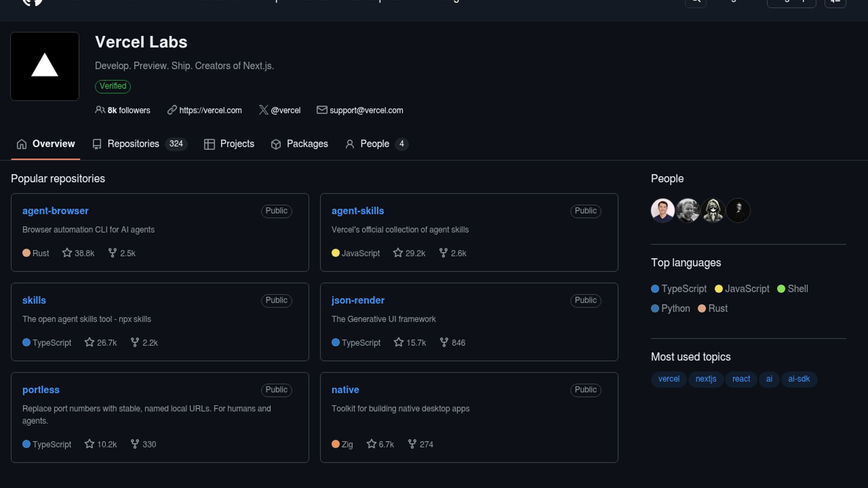Open the Projects tab
The image size is (868, 488).
(x=229, y=144)
